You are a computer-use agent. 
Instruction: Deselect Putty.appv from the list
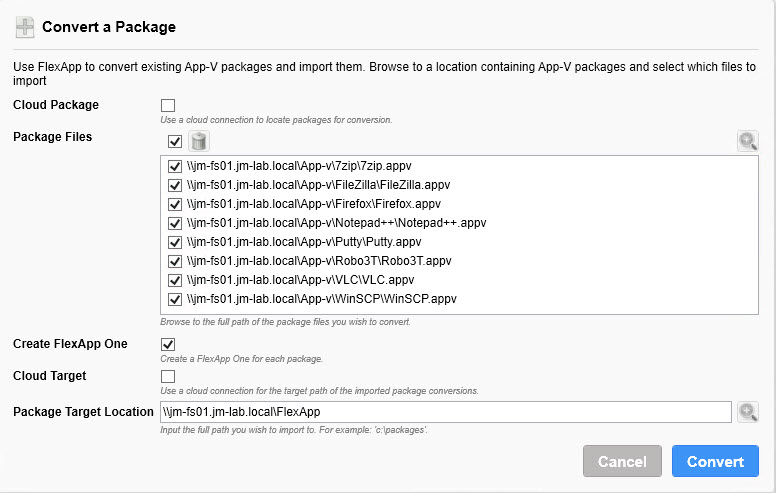(x=175, y=242)
